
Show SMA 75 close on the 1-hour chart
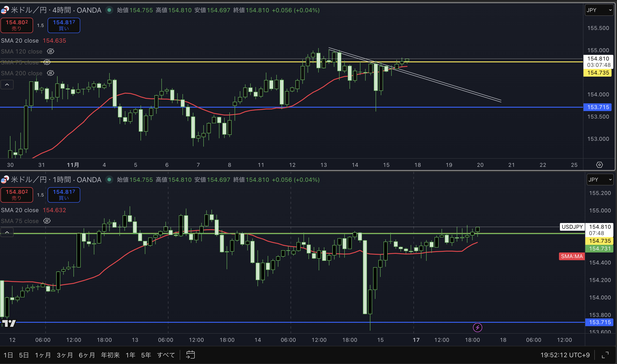pos(47,221)
